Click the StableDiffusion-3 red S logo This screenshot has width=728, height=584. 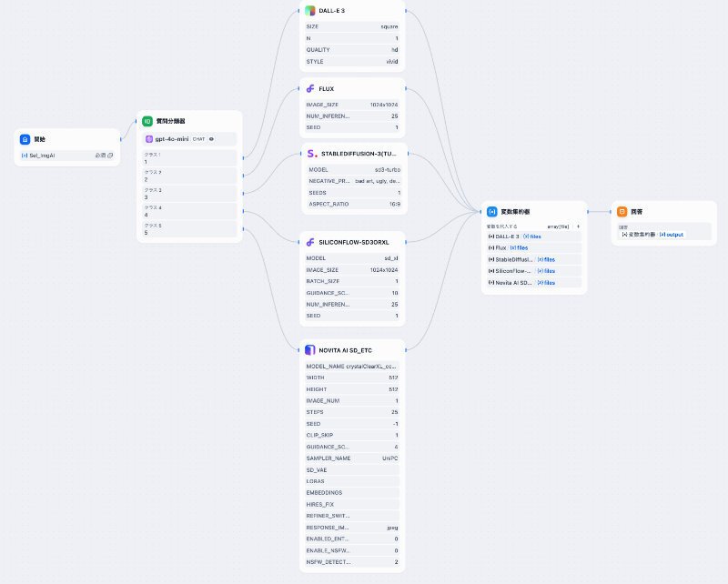tap(312, 154)
